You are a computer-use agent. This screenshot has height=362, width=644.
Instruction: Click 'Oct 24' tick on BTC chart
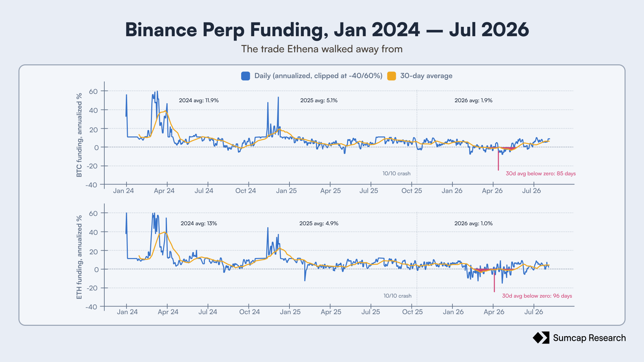[246, 191]
